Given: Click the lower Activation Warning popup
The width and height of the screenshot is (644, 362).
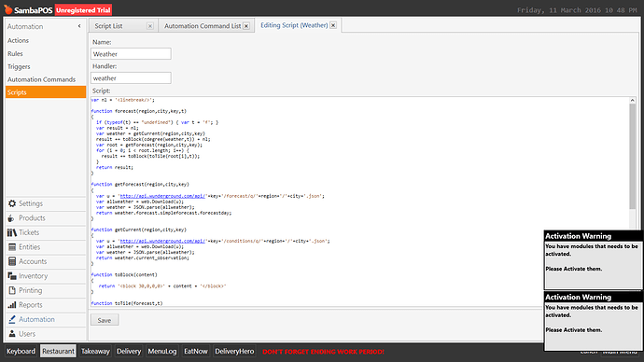Looking at the screenshot, I should (593, 321).
